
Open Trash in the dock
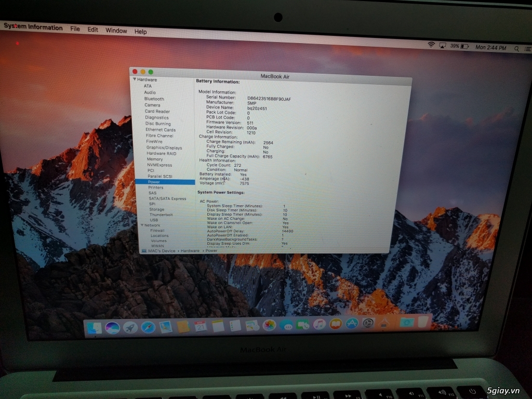click(423, 322)
